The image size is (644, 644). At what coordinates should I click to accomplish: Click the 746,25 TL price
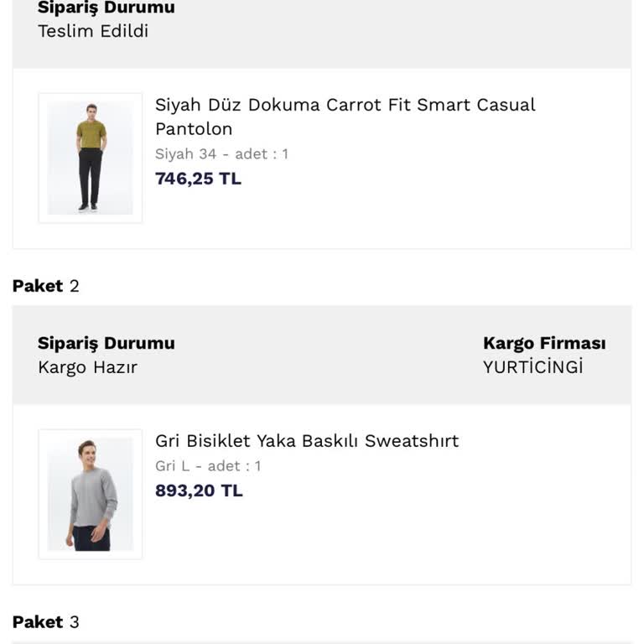coord(198,179)
